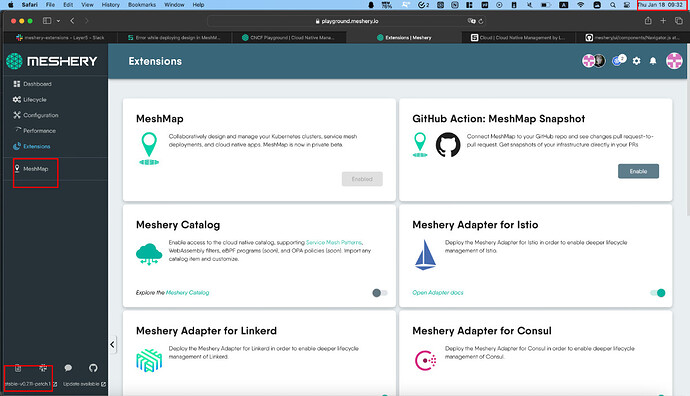Click the Kubernetes context switcher icon
Image resolution: width=690 pixels, height=396 pixels.
tap(619, 60)
